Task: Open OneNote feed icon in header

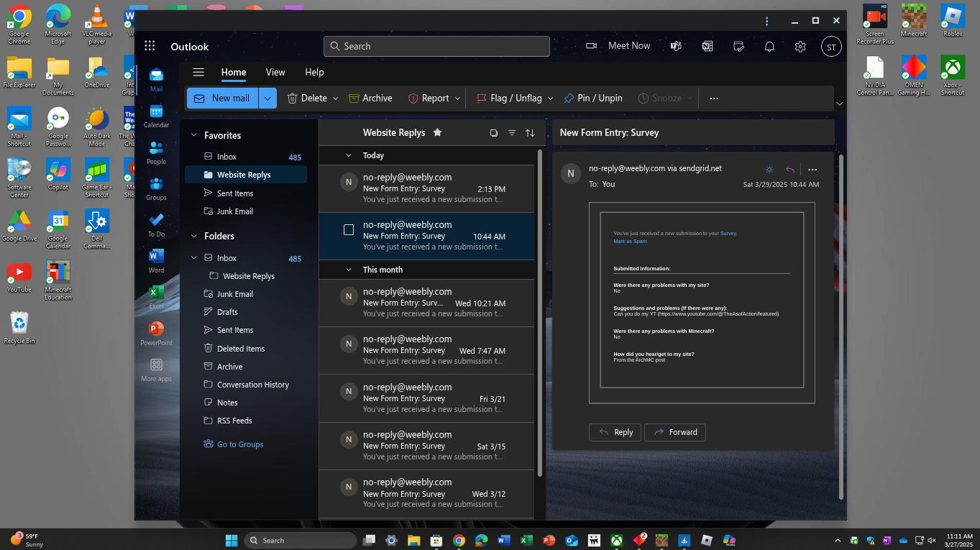Action: pyautogui.click(x=707, y=46)
